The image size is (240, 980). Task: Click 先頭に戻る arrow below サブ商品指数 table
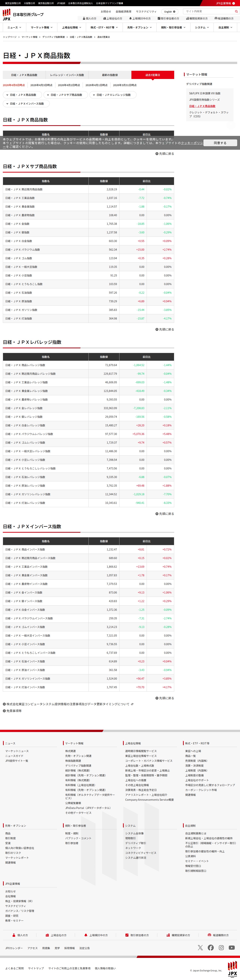(x=157, y=329)
